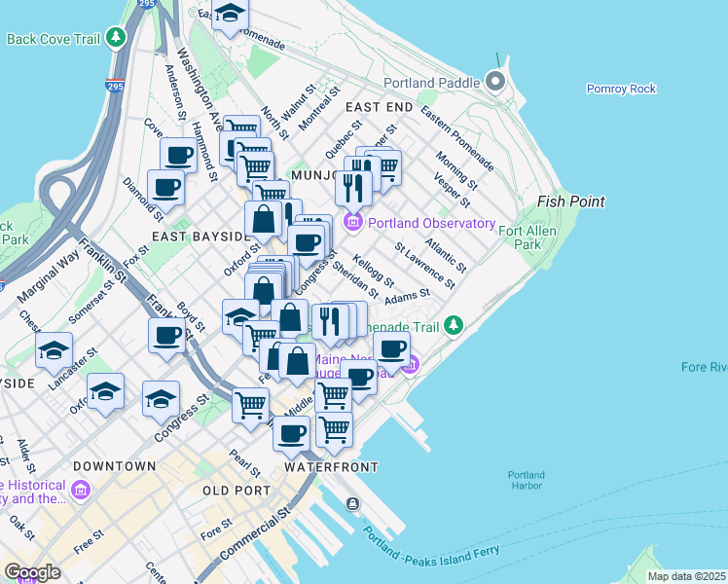
Task: Open shopping bag marker beside East Bayside label
Action: (263, 221)
